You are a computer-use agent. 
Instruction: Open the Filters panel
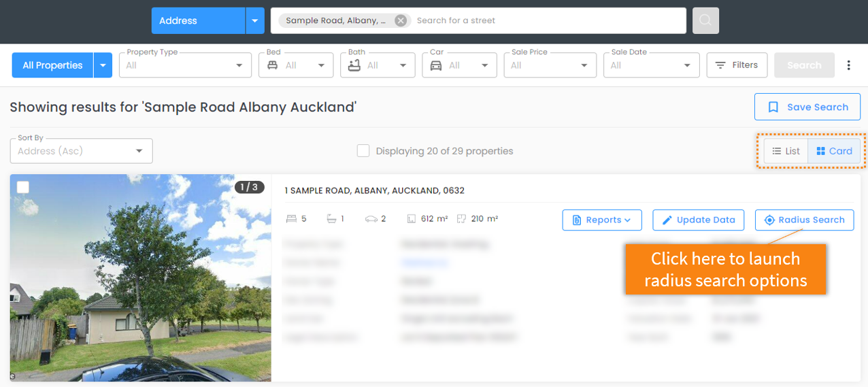click(x=737, y=65)
